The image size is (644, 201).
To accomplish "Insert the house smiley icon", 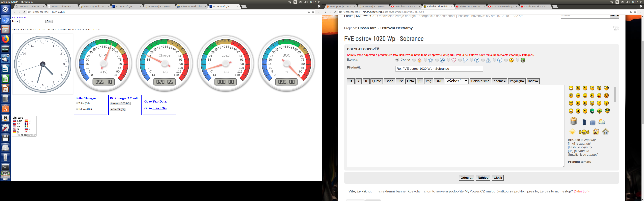I will pos(605,131).
